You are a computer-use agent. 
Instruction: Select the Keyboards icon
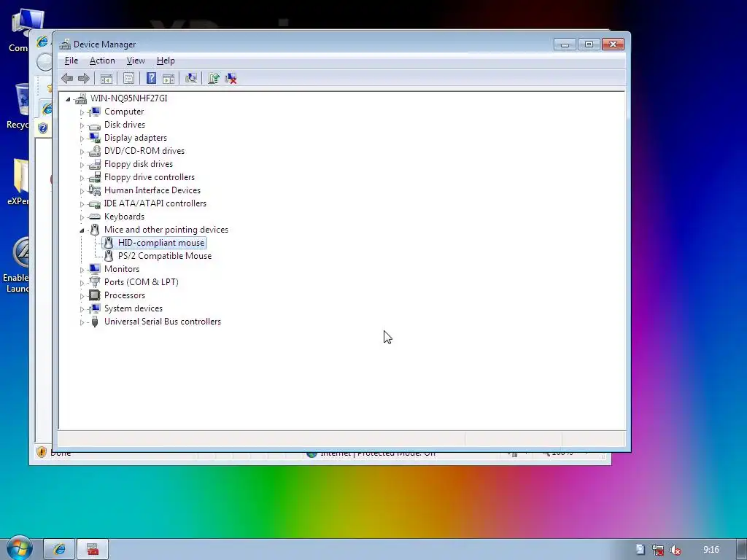(94, 217)
